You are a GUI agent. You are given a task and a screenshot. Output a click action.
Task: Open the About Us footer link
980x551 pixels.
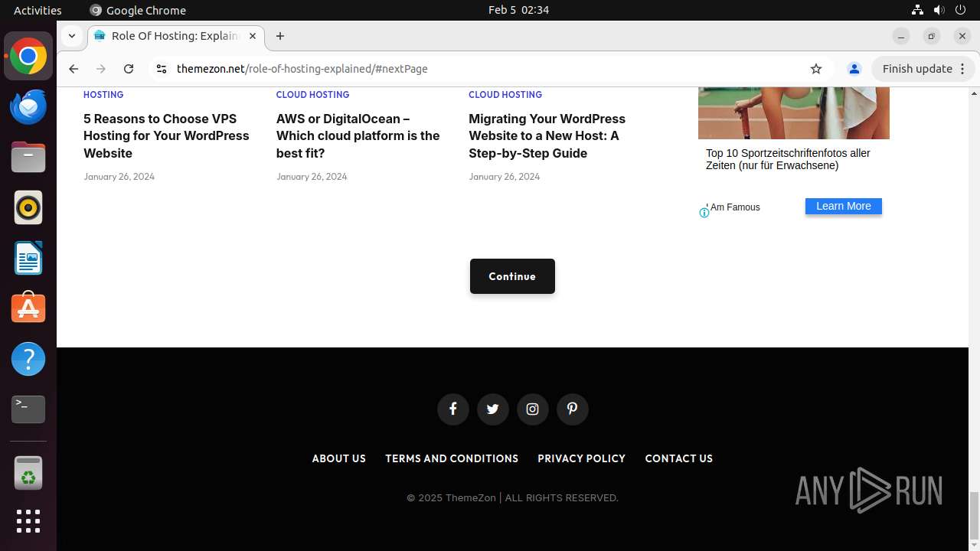(x=339, y=458)
